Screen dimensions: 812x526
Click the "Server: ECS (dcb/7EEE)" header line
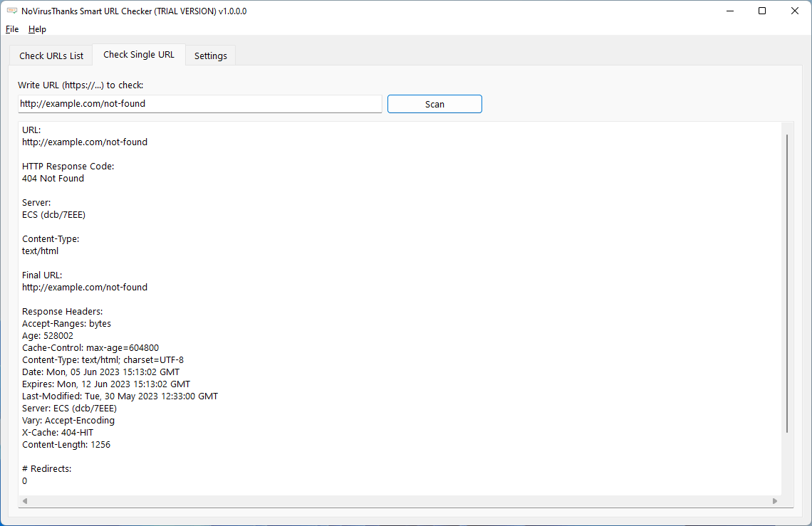(x=69, y=408)
